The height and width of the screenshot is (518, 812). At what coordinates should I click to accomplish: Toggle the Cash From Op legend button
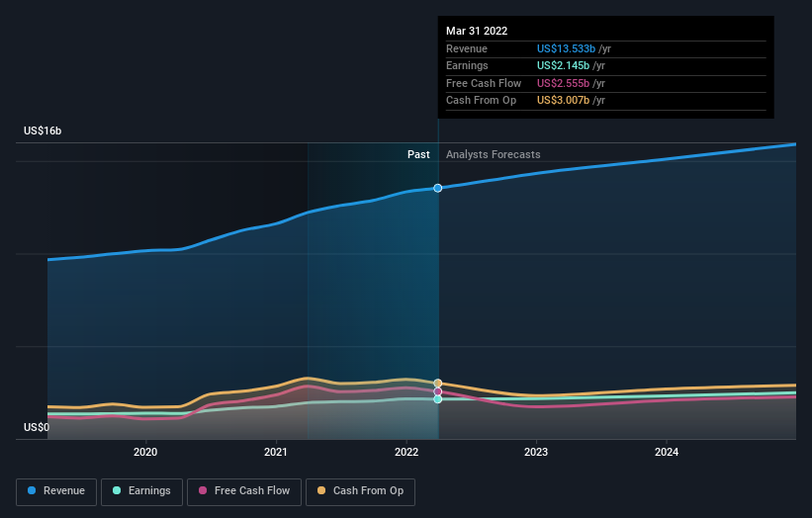pos(360,491)
